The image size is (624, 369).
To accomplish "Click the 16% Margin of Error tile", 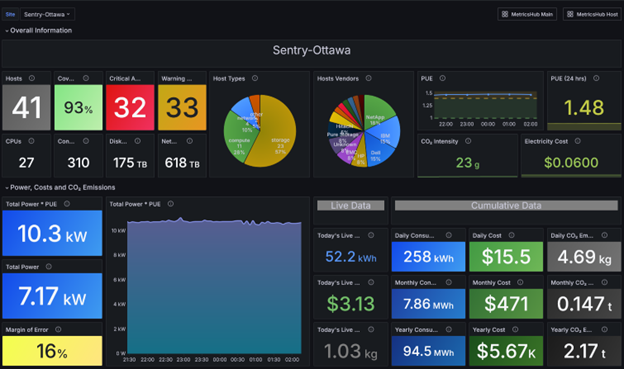I will pyautogui.click(x=52, y=351).
